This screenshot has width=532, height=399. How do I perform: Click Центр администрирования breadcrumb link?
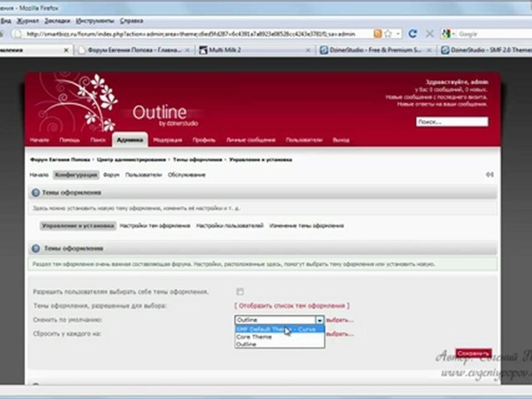[x=132, y=160]
